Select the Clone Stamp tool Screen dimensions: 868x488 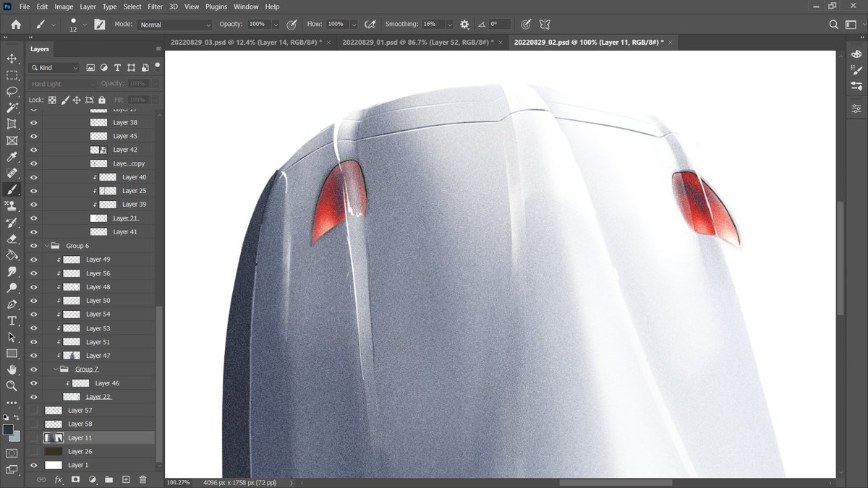[x=12, y=206]
